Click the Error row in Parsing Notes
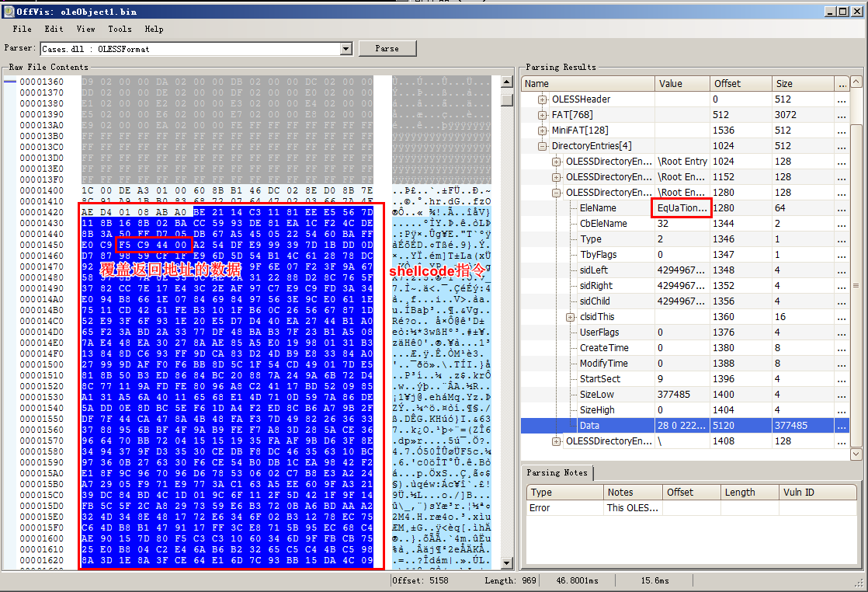Screen dimensions: 868x592 tap(691, 508)
